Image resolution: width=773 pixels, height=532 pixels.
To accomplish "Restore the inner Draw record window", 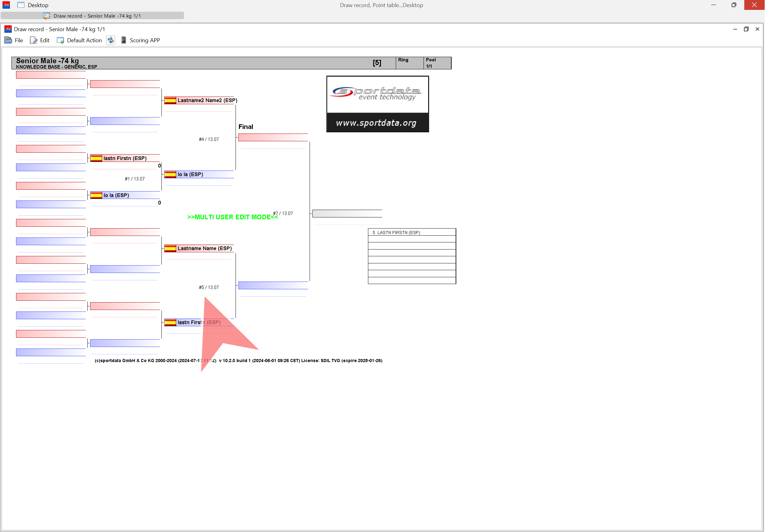I will [x=746, y=29].
